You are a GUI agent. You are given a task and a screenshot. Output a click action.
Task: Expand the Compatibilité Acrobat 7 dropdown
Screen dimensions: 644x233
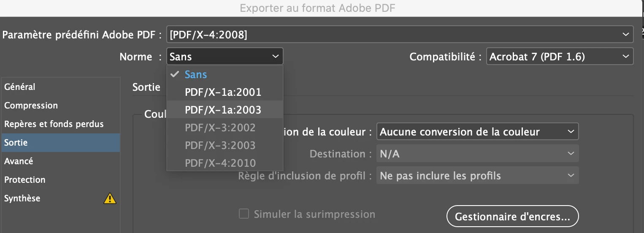pyautogui.click(x=560, y=57)
